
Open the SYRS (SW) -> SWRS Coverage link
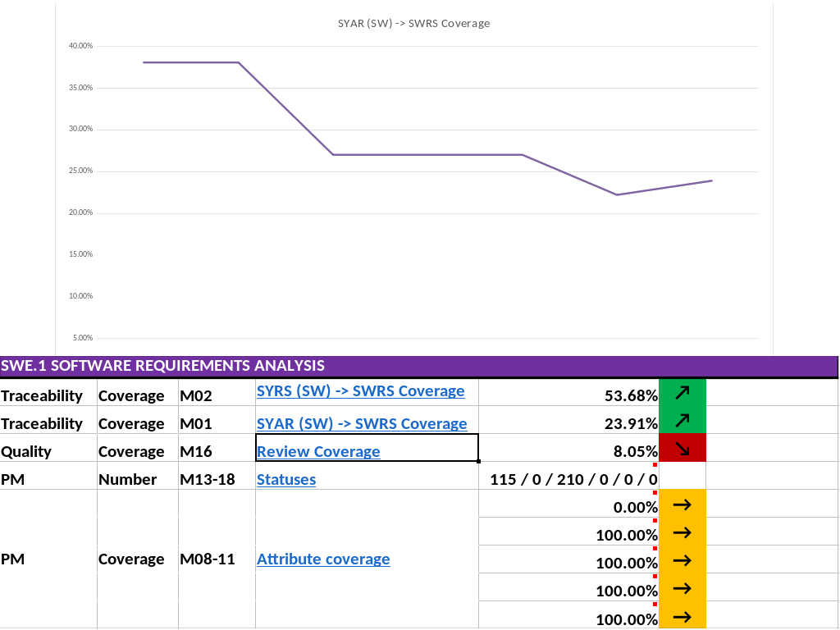click(361, 391)
